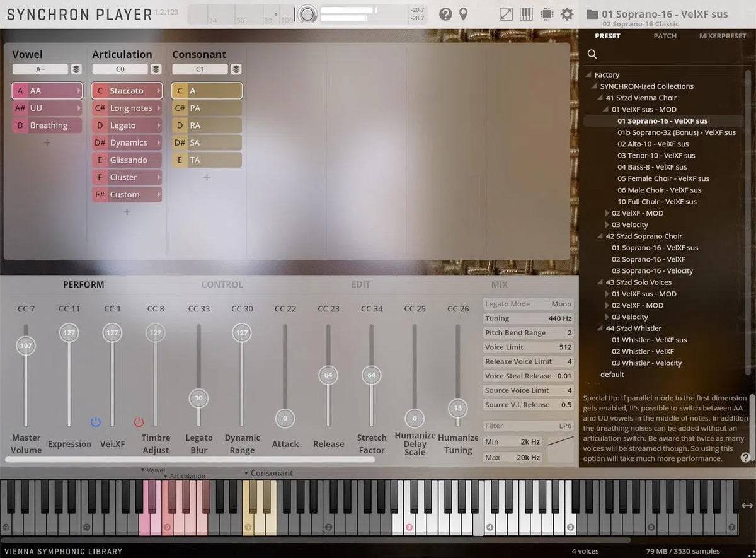Open the Vowel dropdown showing A~

[39, 69]
